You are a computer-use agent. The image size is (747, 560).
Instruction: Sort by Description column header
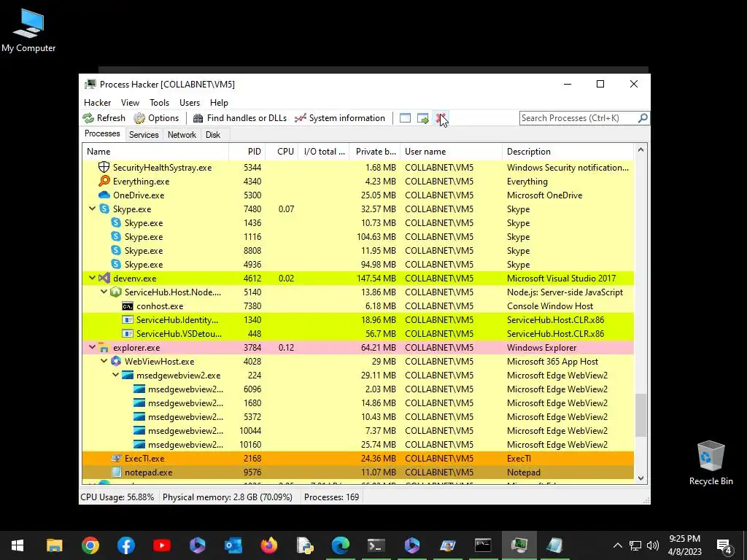[568, 152]
